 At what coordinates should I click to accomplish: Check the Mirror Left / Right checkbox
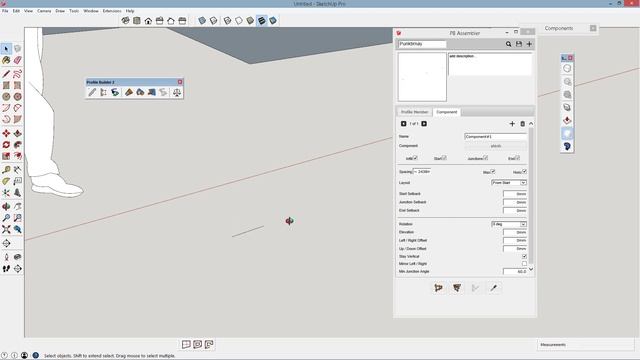[524, 264]
